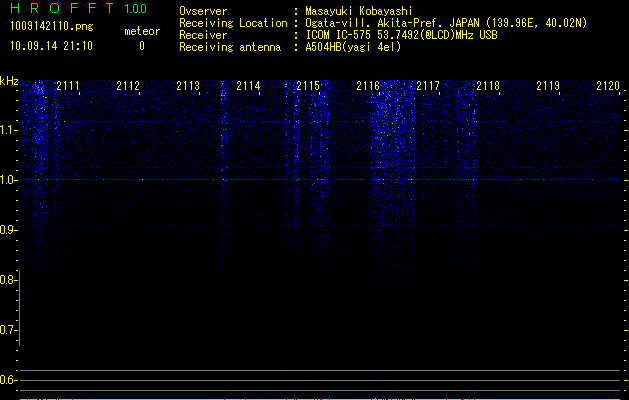Click the 0.6 kHz axis tick label
This screenshot has width=629, height=400.
(x=8, y=380)
